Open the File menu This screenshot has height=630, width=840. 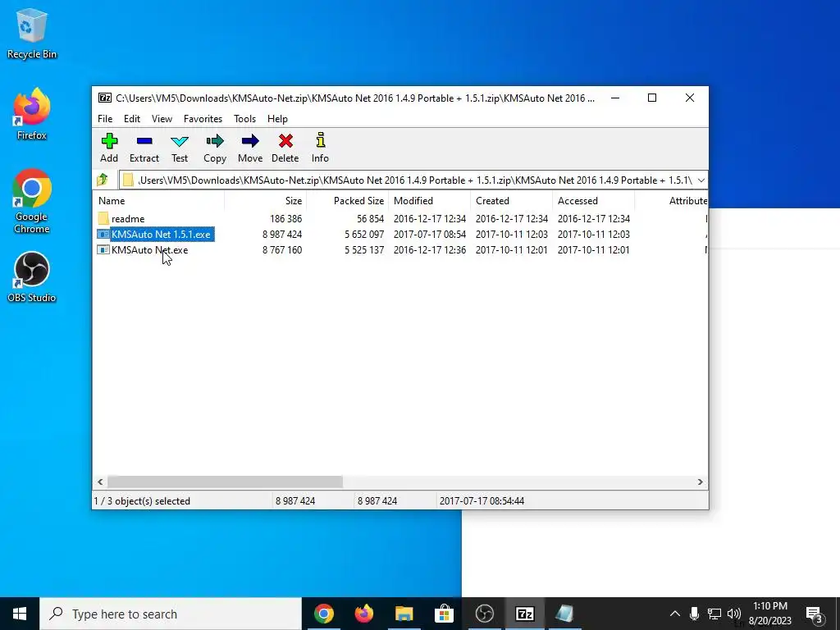click(105, 119)
